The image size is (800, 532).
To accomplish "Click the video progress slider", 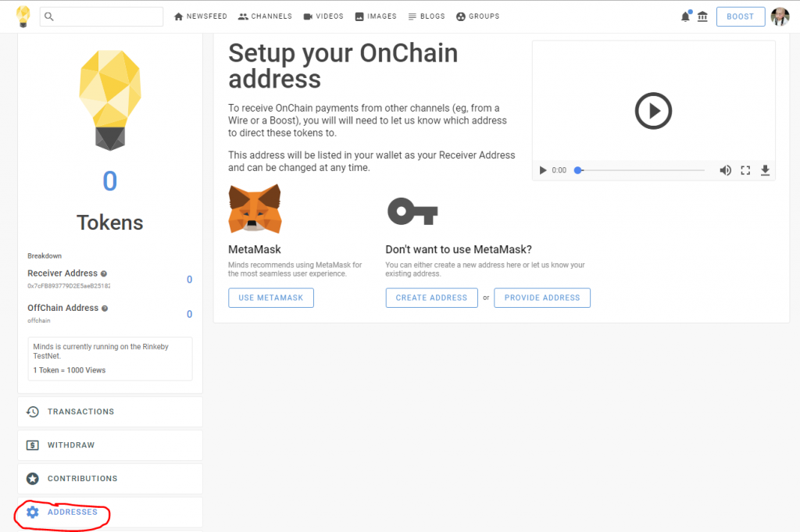I will (641, 170).
